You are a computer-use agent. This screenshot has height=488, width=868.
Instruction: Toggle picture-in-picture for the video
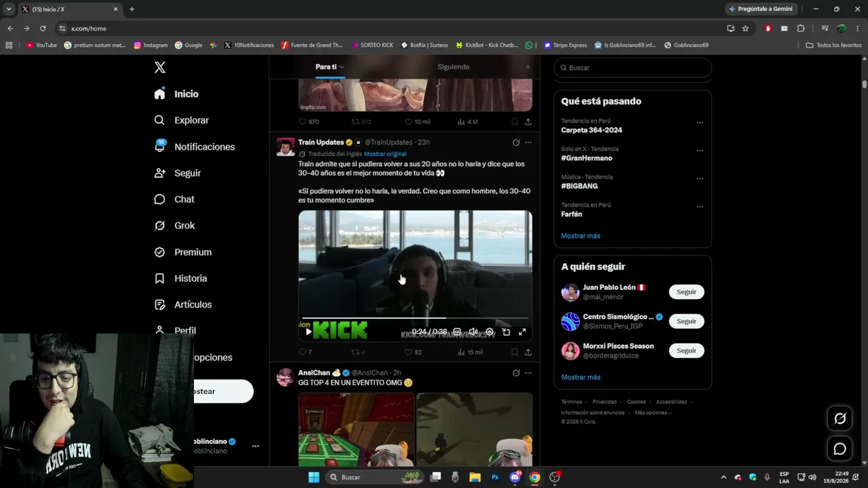point(506,332)
